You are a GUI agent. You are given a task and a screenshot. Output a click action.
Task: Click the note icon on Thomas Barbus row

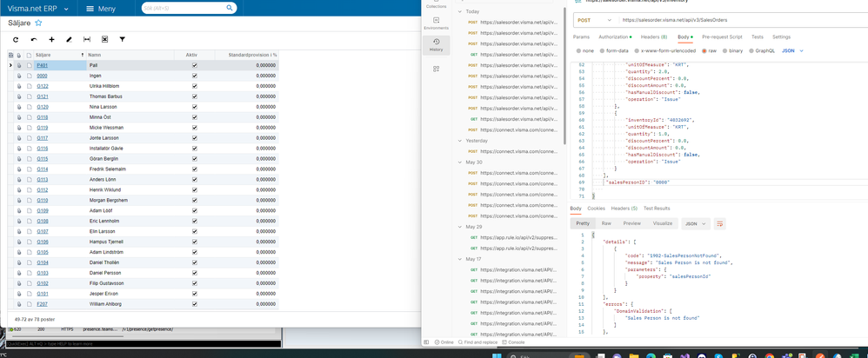30,96
